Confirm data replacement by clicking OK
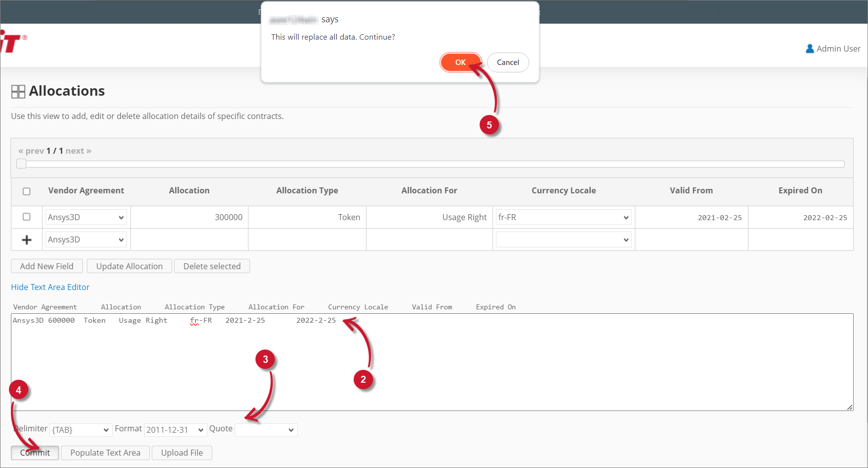 tap(460, 62)
